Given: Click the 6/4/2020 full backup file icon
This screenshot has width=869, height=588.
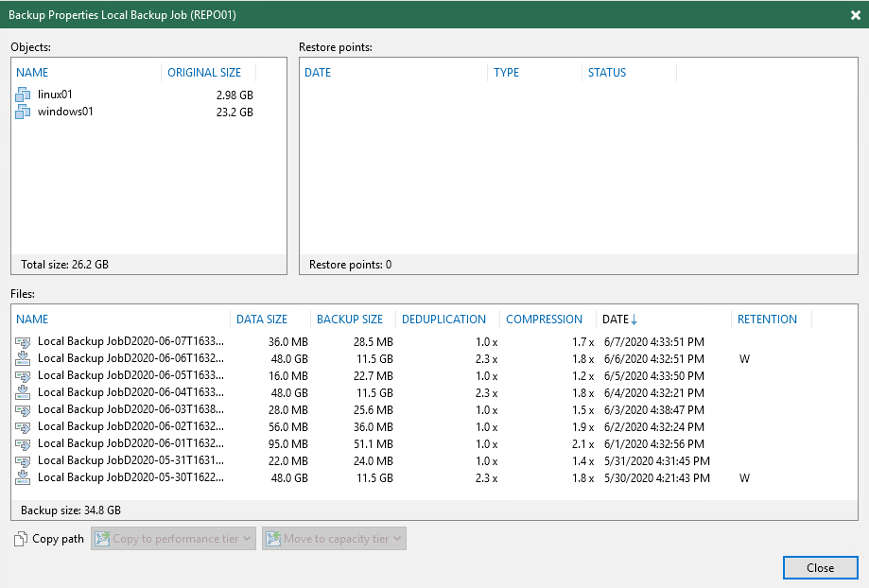Looking at the screenshot, I should click(x=23, y=392).
